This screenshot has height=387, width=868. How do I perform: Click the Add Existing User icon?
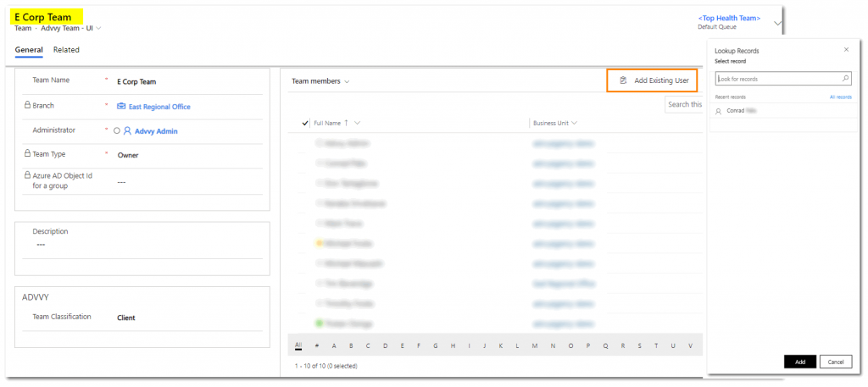coord(623,80)
